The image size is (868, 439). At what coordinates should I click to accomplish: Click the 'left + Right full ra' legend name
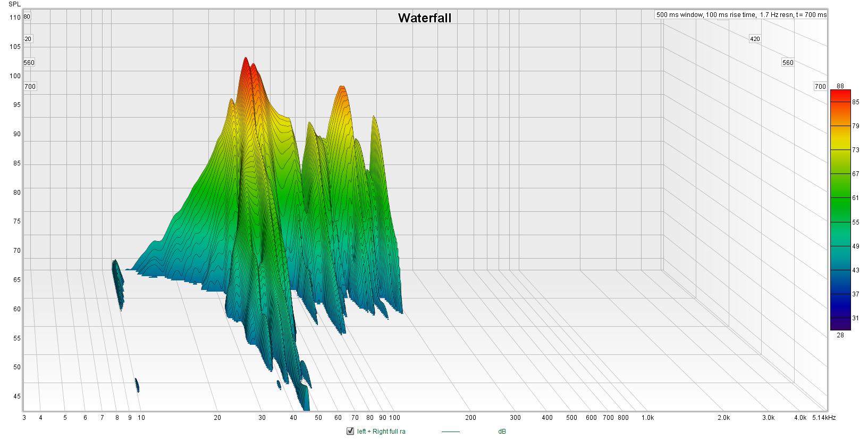click(381, 432)
